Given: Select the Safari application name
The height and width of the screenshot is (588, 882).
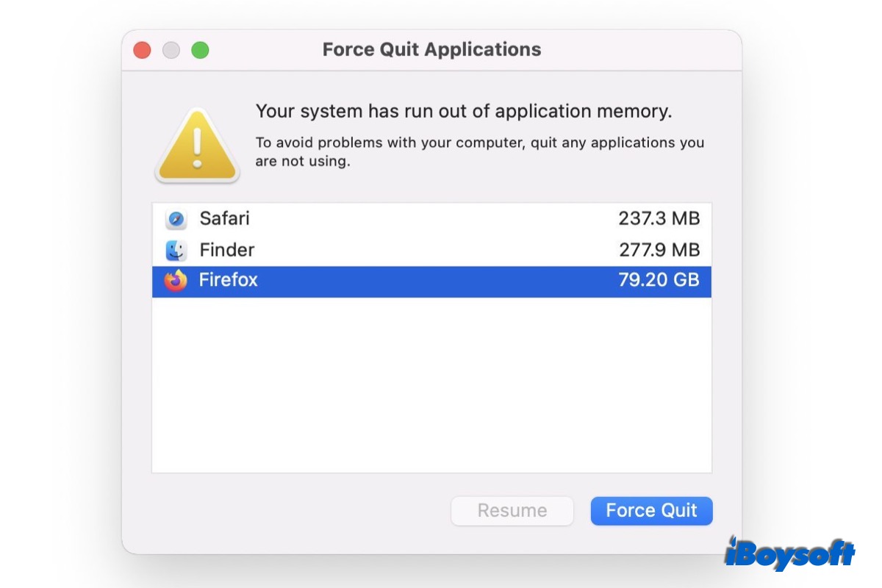Looking at the screenshot, I should point(224,218).
